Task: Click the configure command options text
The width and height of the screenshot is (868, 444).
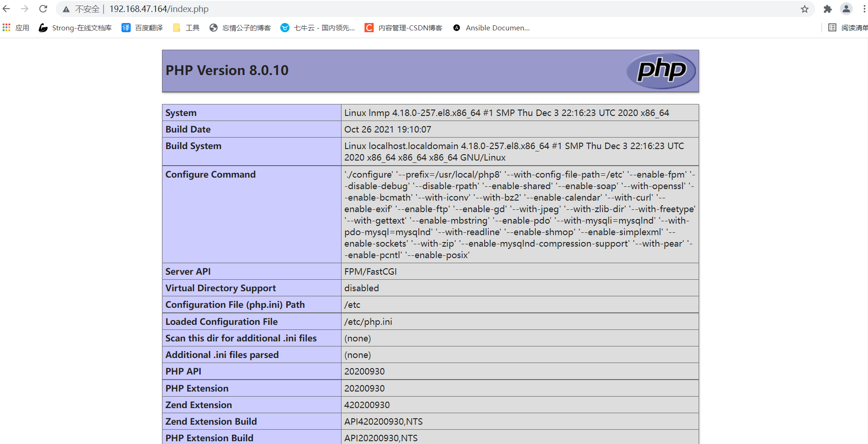Action: point(520,214)
